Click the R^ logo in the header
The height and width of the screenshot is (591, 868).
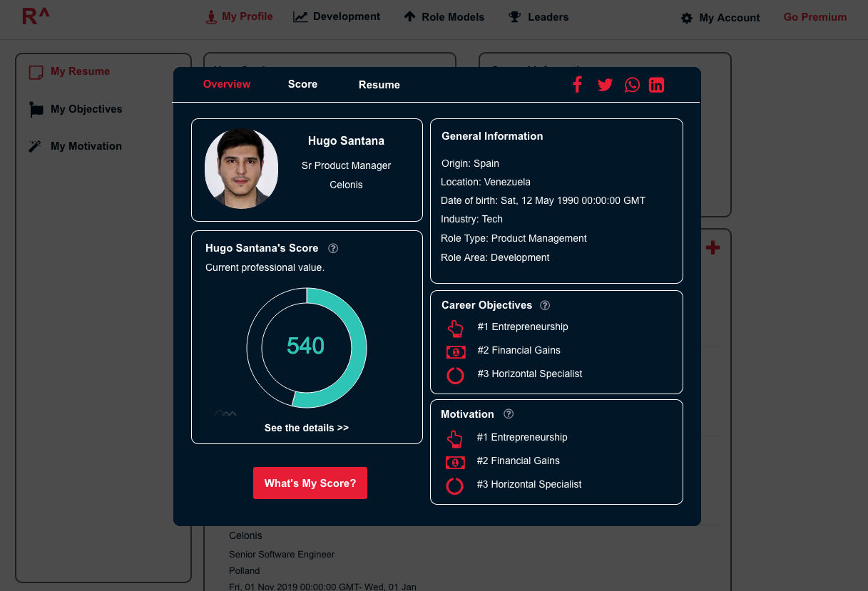[36, 16]
